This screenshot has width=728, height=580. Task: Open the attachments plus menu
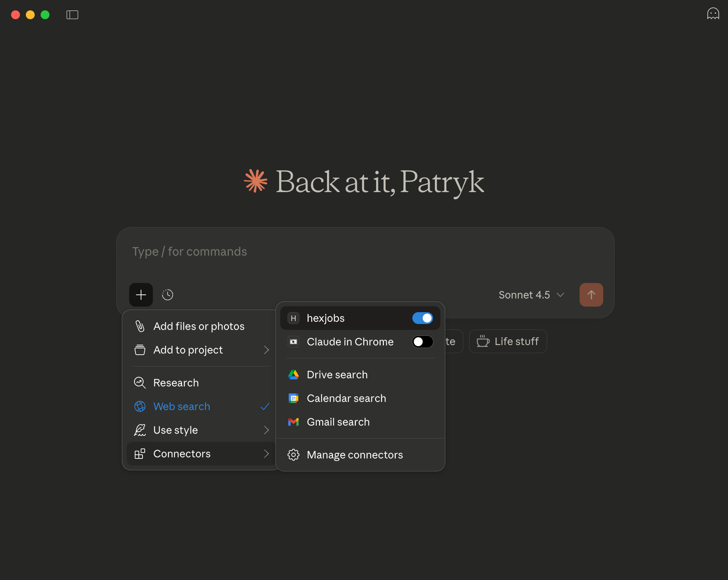141,295
